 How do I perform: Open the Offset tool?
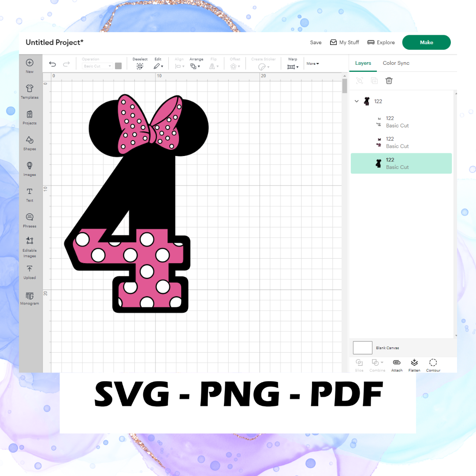[235, 66]
